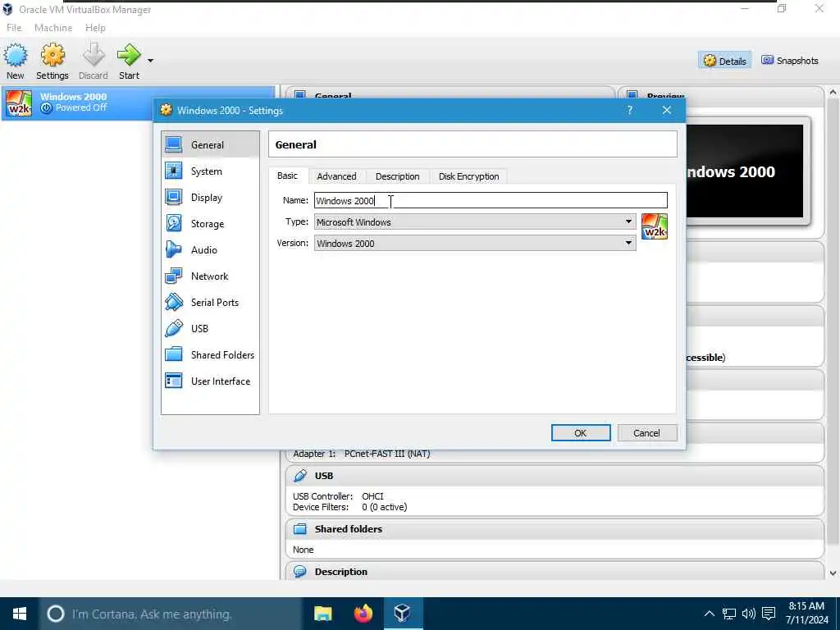Viewport: 840px width, 630px height.
Task: Open the Serial Ports settings category
Action: 210,302
